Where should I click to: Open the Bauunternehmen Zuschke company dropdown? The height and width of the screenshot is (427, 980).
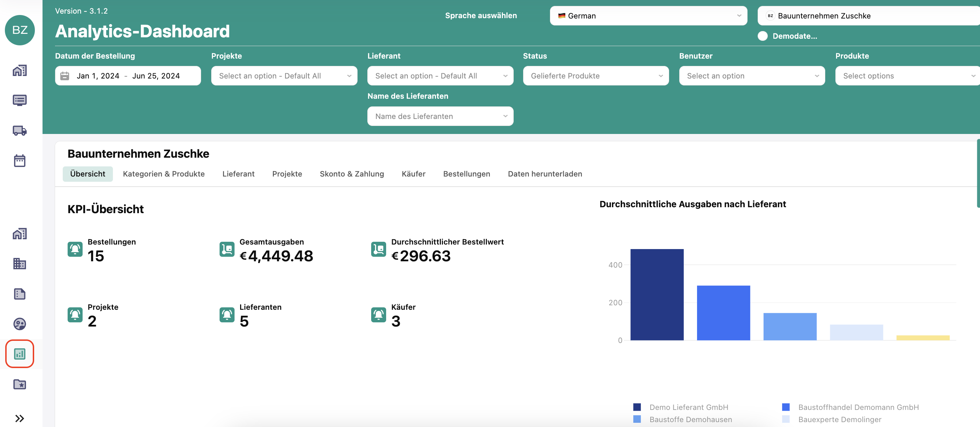tap(868, 16)
